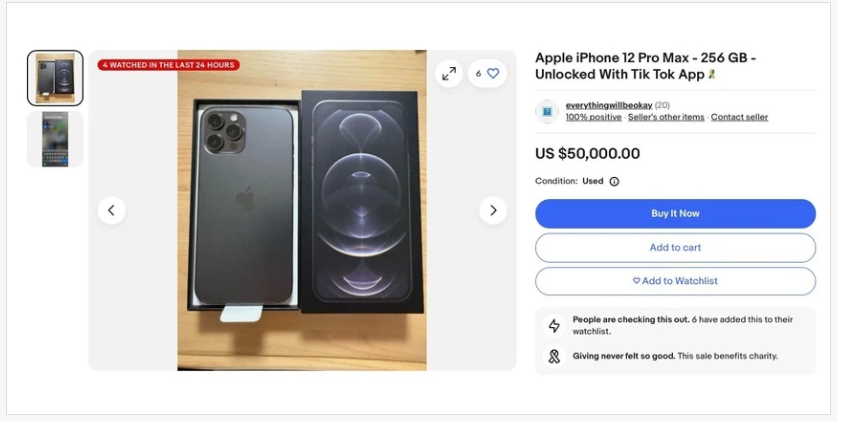The width and height of the screenshot is (841, 424).
Task: Click the heart icon to watch item
Action: [492, 73]
